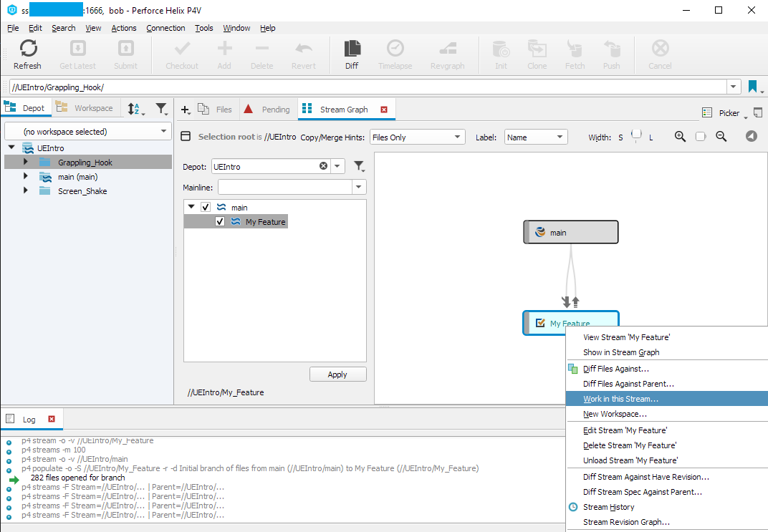The image size is (768, 532).
Task: Open the depot tree filter icon
Action: point(160,109)
